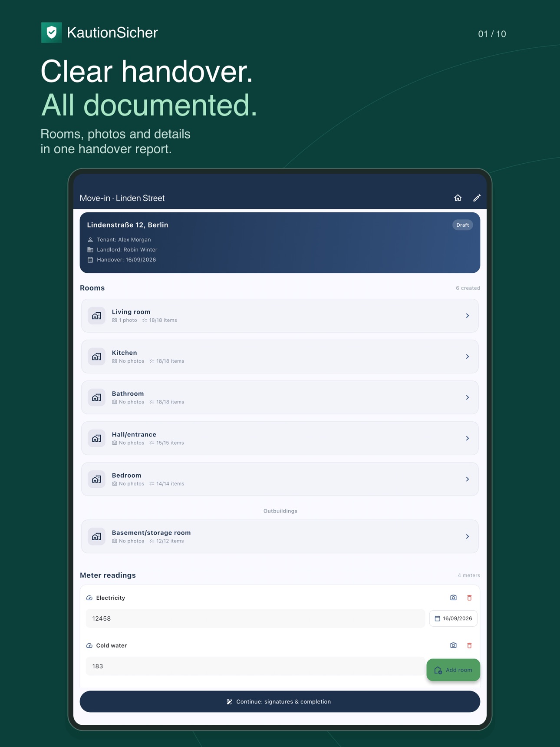Open the Electricity date picker 16/09/2026
The height and width of the screenshot is (747, 560).
click(453, 618)
